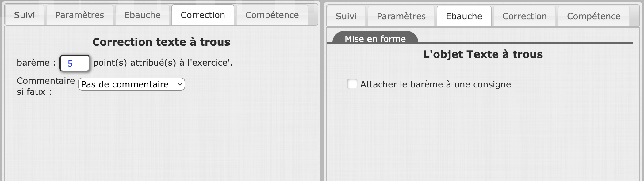Switch to Ebauche tab in Correction texte à trous panel
The image size is (644, 181).
point(142,15)
